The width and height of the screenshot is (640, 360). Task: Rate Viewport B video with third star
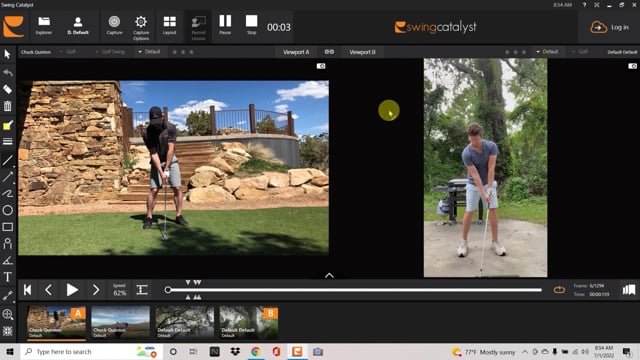point(524,52)
